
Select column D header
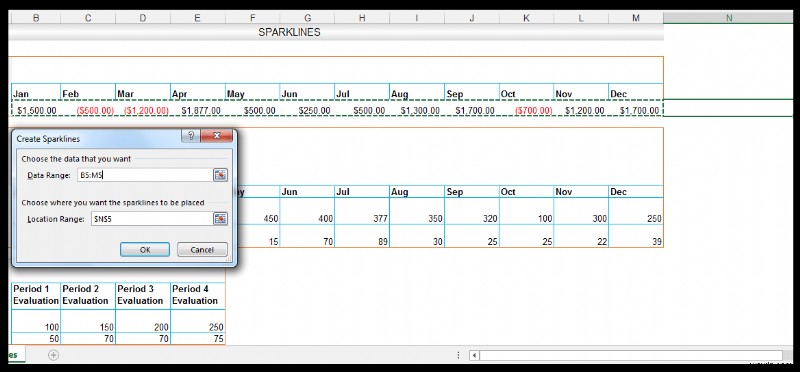click(x=143, y=18)
